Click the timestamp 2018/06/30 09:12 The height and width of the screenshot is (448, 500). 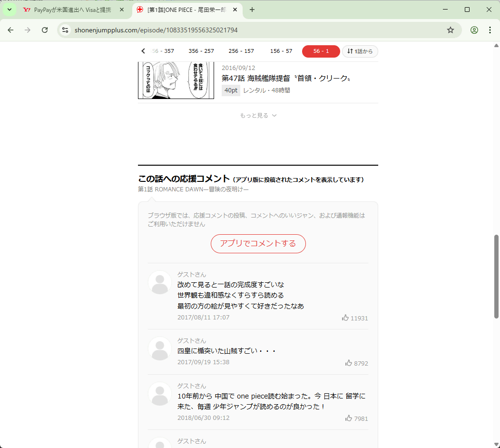coord(204,418)
